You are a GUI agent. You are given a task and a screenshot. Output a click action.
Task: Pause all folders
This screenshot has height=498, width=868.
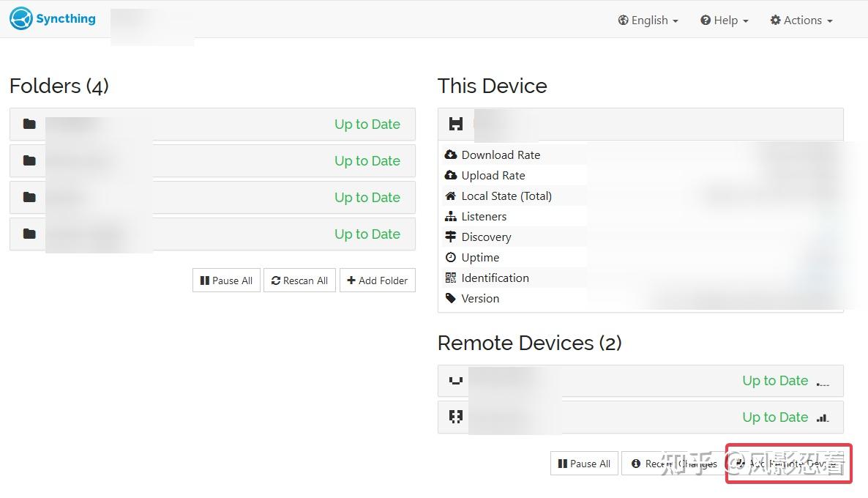point(226,280)
